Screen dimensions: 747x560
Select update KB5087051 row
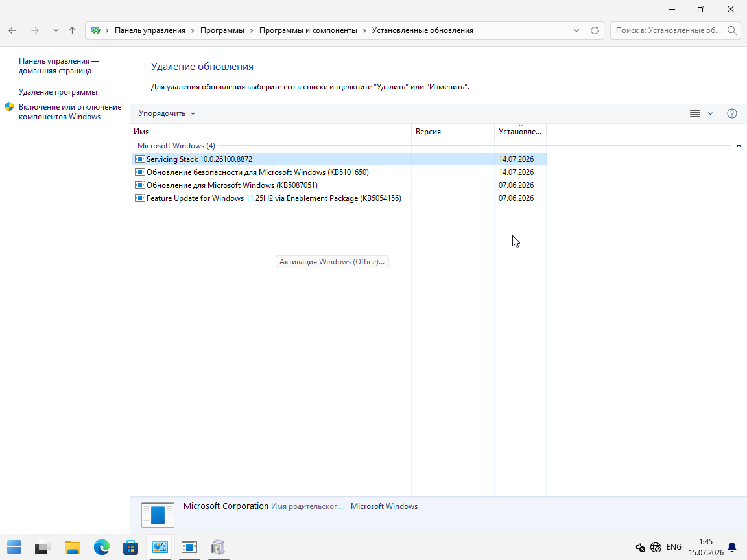tap(339, 185)
